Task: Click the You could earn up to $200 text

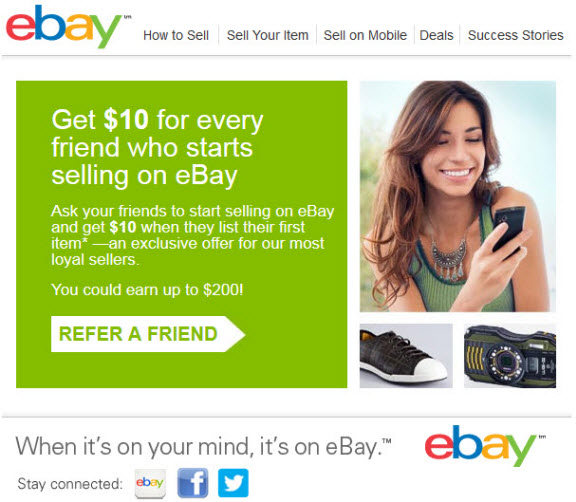Action: click(147, 290)
